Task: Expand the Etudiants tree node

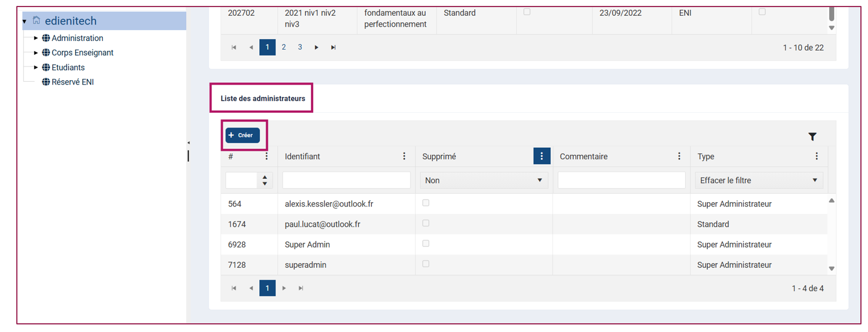Action: point(36,68)
